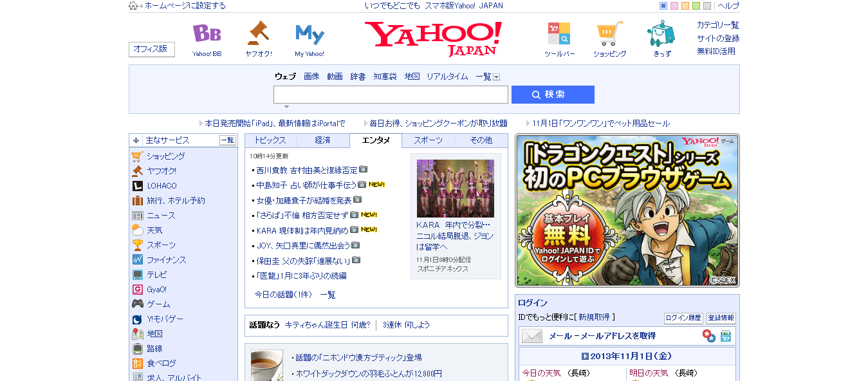Click the オフィス版 button
Image resolution: width=868 pixels, height=381 pixels.
point(151,49)
